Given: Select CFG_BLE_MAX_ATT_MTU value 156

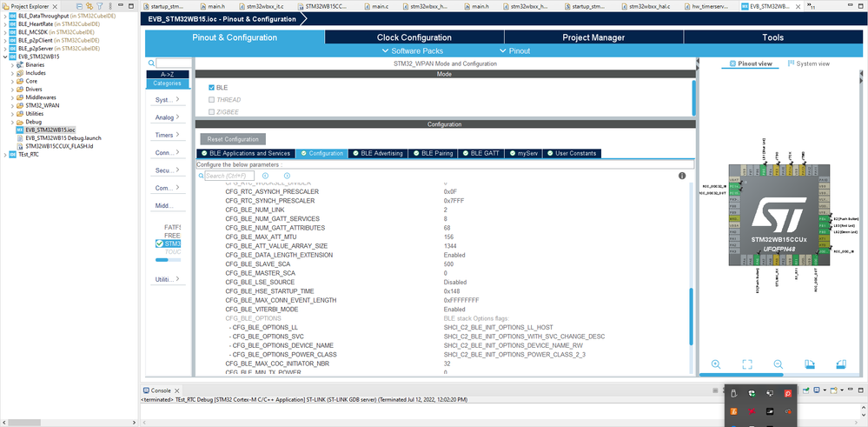Looking at the screenshot, I should tap(447, 237).
